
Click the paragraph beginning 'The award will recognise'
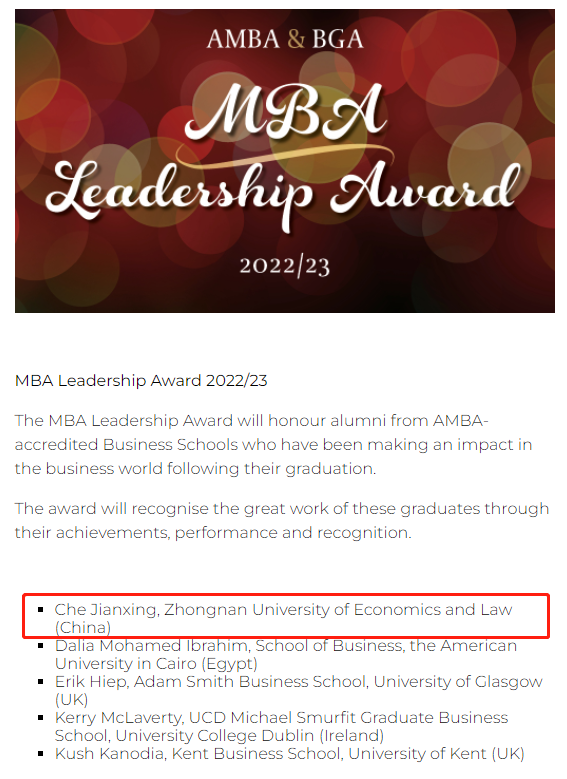coord(282,521)
